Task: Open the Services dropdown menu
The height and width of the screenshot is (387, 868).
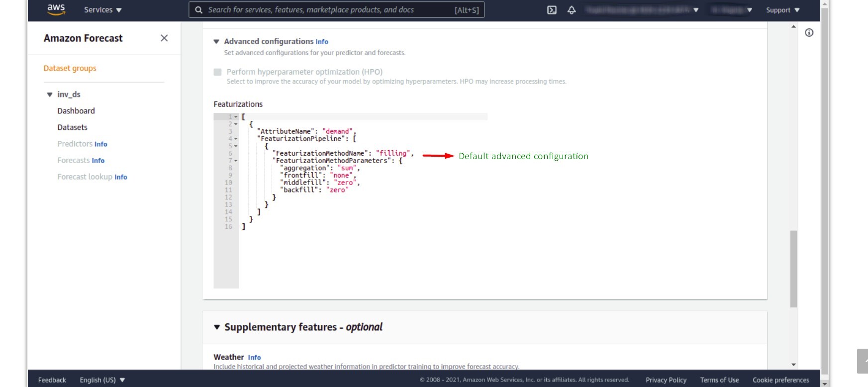Action: coord(103,10)
